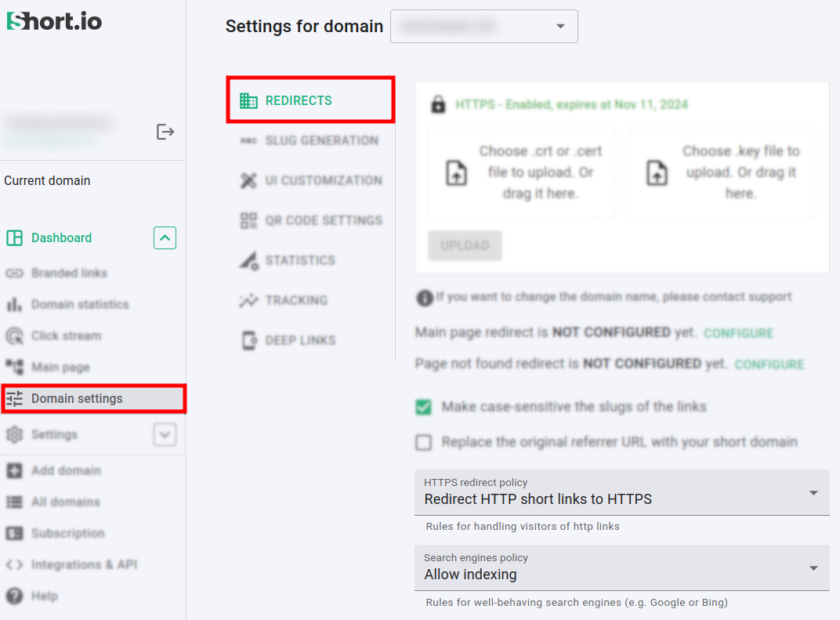840x620 pixels.
Task: Click the Add domain plus icon
Action: pos(14,471)
